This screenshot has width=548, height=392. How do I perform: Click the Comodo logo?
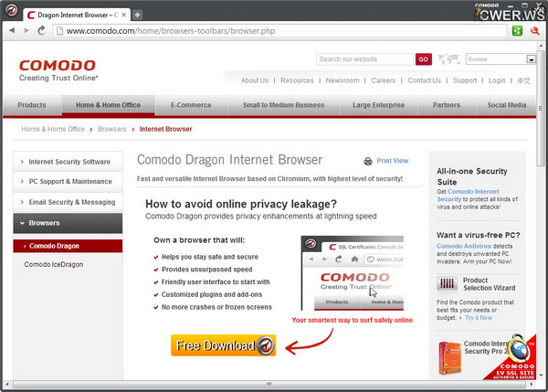pyautogui.click(x=57, y=69)
